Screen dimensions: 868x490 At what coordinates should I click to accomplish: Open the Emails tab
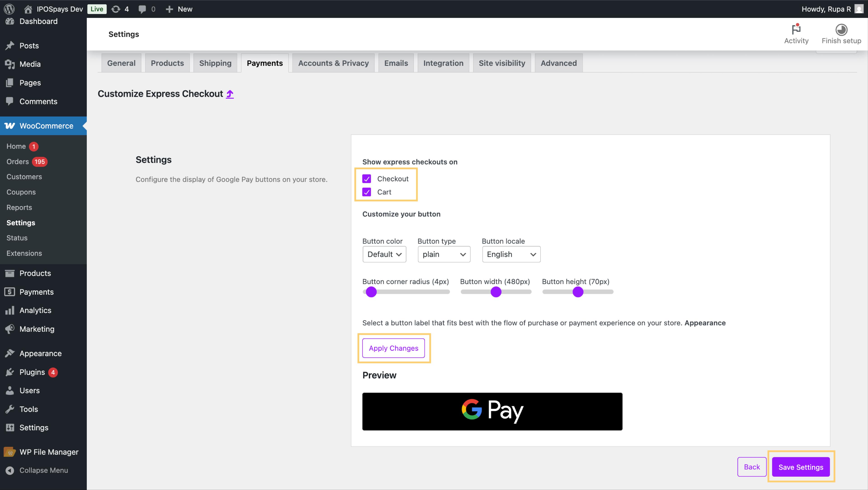396,63
